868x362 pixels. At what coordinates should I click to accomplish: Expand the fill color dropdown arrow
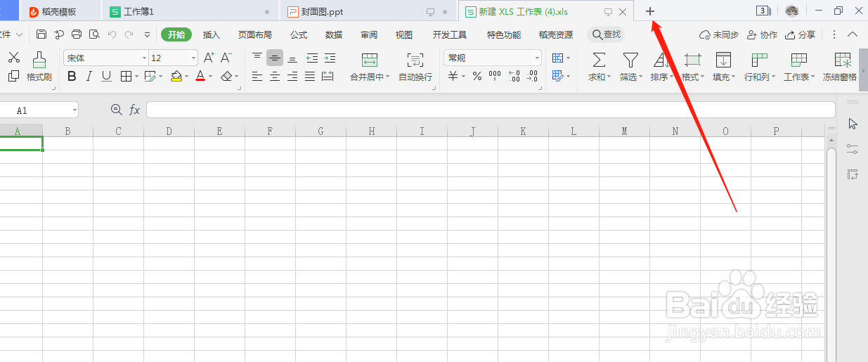(187, 77)
